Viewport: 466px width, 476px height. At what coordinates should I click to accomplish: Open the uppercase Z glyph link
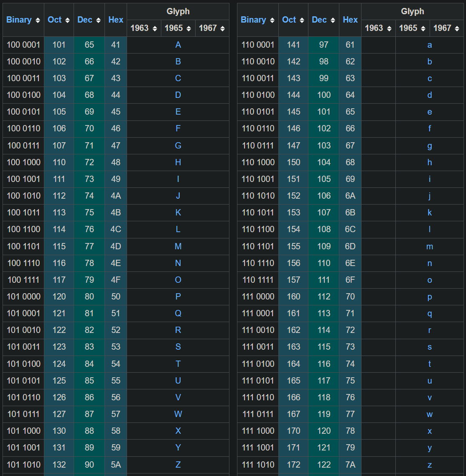[x=178, y=465]
